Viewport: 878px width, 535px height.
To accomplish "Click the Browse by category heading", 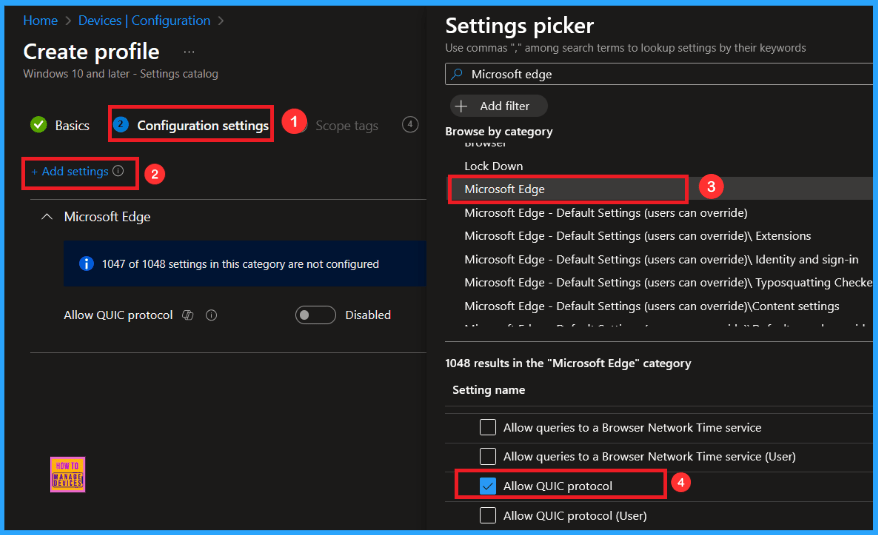I will point(499,131).
